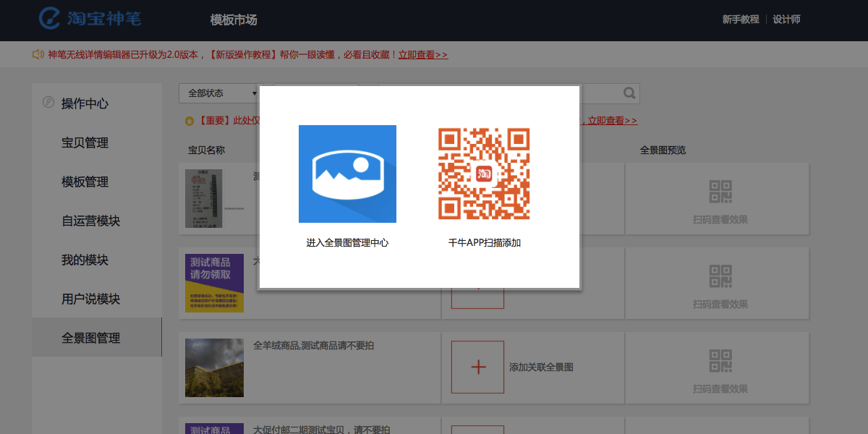Click 进入全景图管理中心 label
The width and height of the screenshot is (868, 434).
click(x=347, y=243)
